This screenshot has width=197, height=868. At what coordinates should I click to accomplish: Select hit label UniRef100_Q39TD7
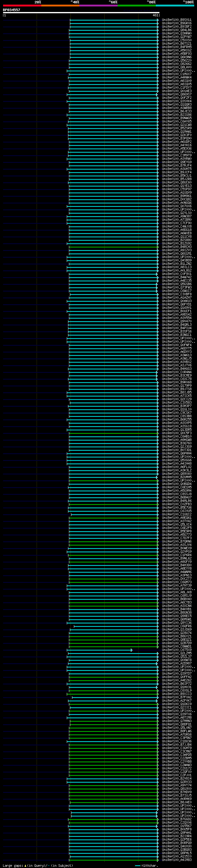(x=176, y=674)
